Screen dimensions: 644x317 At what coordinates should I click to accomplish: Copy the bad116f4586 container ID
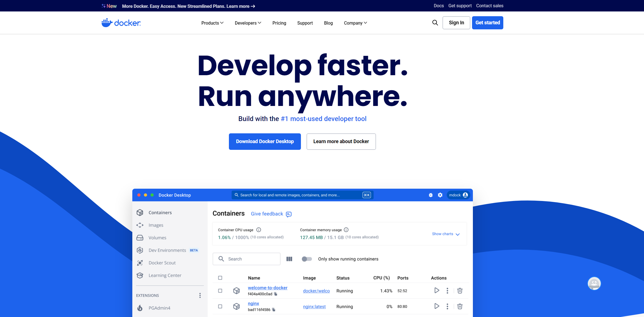click(274, 310)
